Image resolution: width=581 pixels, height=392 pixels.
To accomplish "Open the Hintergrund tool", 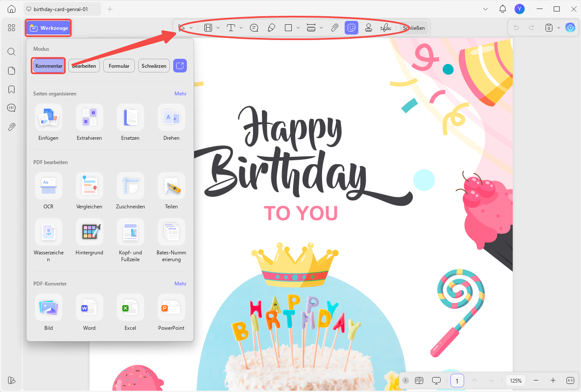I will pos(90,237).
